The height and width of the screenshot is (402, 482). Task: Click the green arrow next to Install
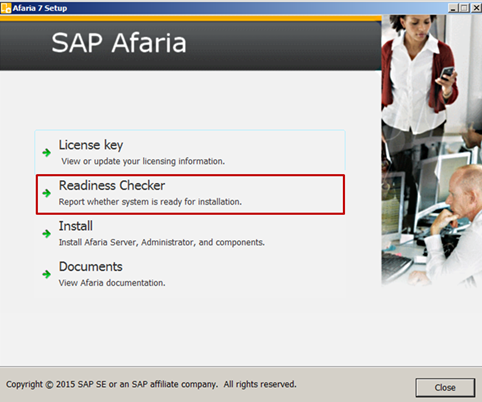point(47,234)
